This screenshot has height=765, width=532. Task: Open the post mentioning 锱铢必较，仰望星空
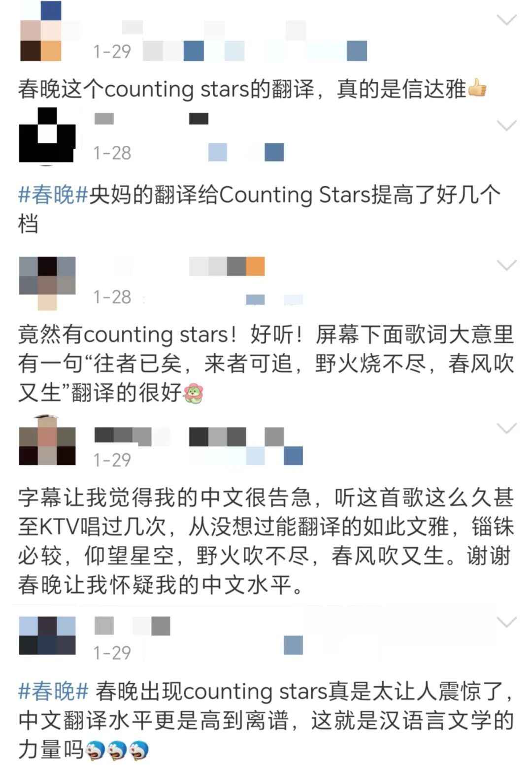coord(266,541)
